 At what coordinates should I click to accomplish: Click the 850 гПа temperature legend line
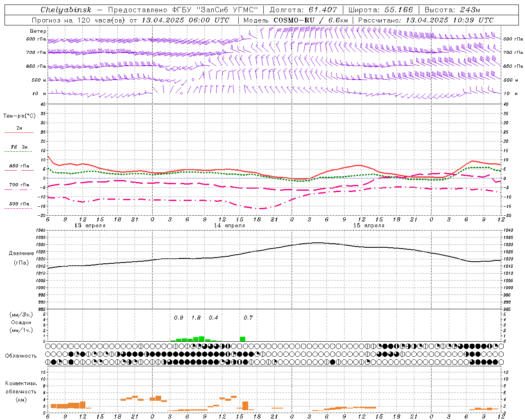pyautogui.click(x=19, y=167)
